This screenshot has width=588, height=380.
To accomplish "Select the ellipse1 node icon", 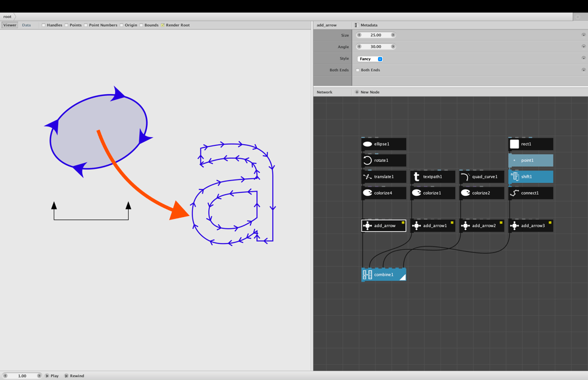I will pos(367,144).
